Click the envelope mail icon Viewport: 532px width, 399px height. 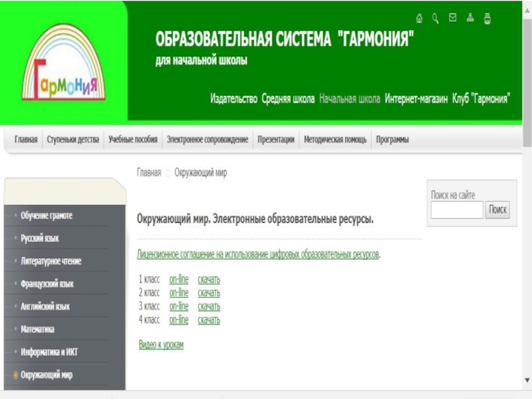pyautogui.click(x=453, y=17)
